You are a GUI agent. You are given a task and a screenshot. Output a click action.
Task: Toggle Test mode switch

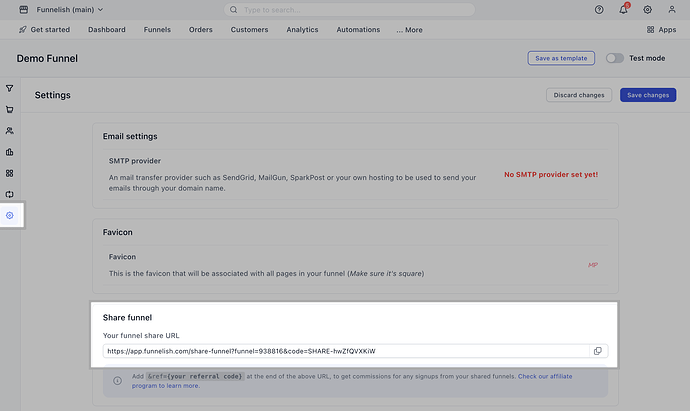[614, 58]
